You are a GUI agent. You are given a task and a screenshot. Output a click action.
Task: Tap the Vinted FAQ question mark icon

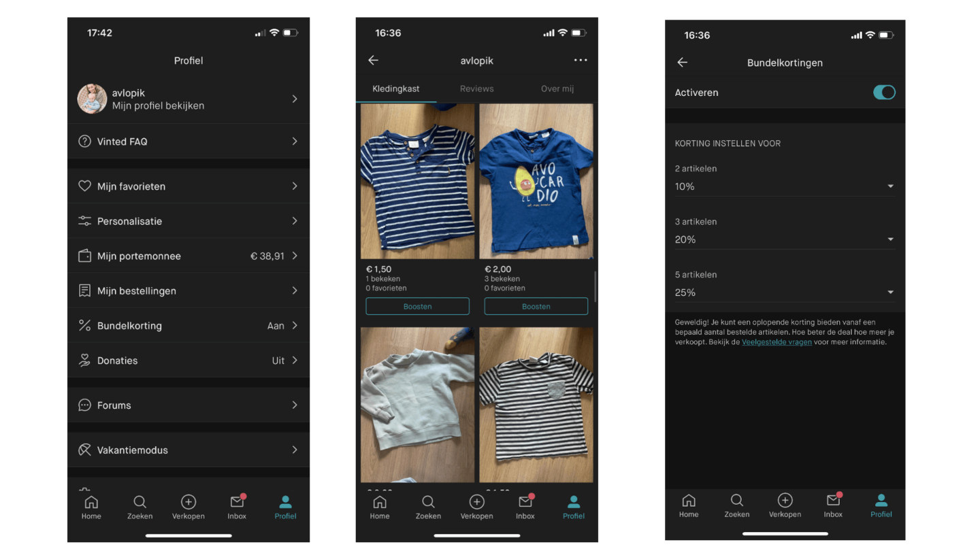[84, 141]
